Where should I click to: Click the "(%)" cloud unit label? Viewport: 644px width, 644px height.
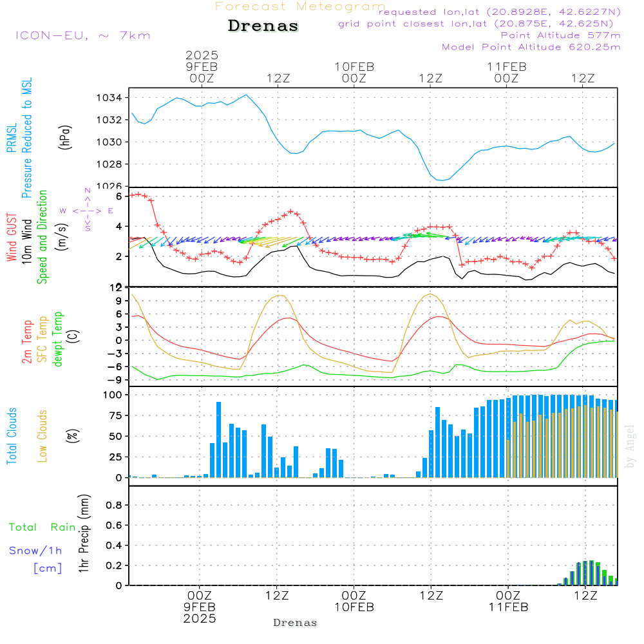(x=72, y=436)
